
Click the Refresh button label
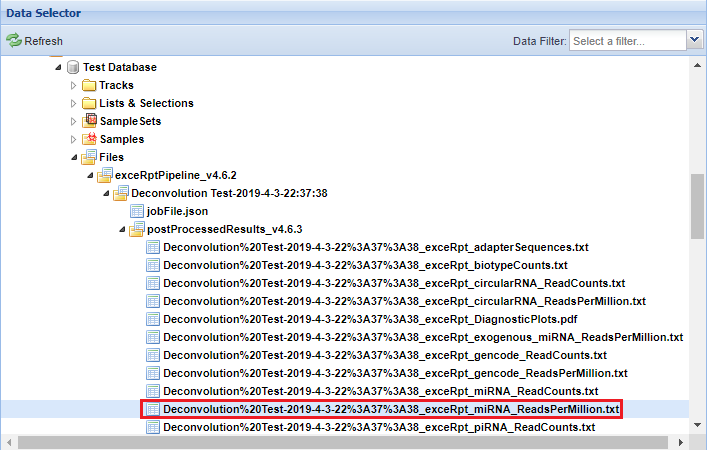(44, 41)
